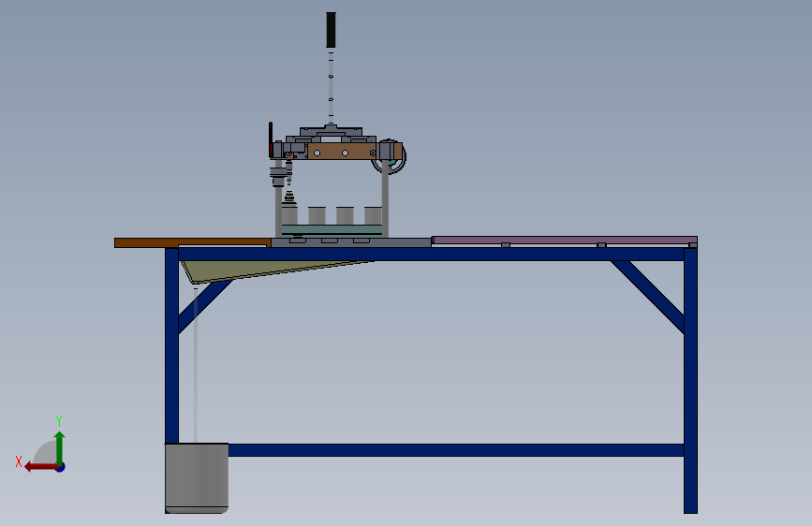
Task: Select the left diagonal brace of the blue frame
Action: [x=206, y=305]
